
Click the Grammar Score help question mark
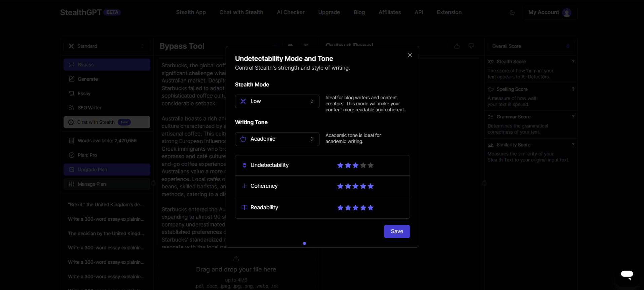coord(573,117)
